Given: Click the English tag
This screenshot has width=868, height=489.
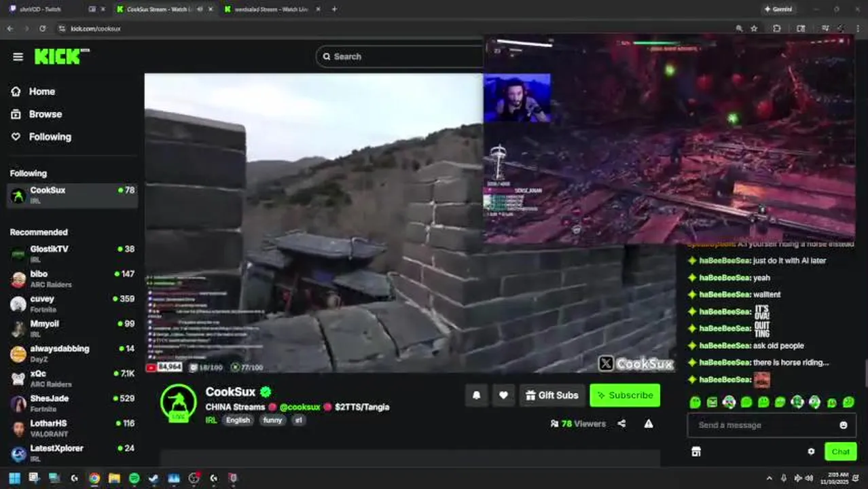Looking at the screenshot, I should 238,420.
